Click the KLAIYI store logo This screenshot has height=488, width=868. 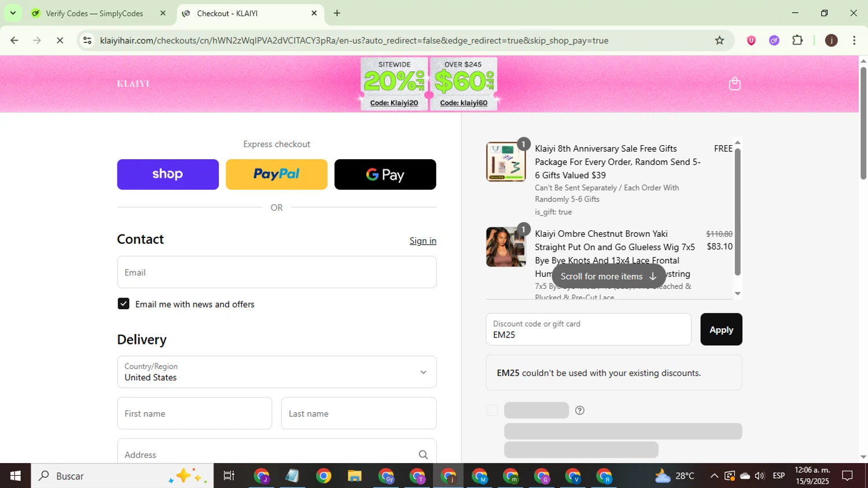[x=133, y=84]
